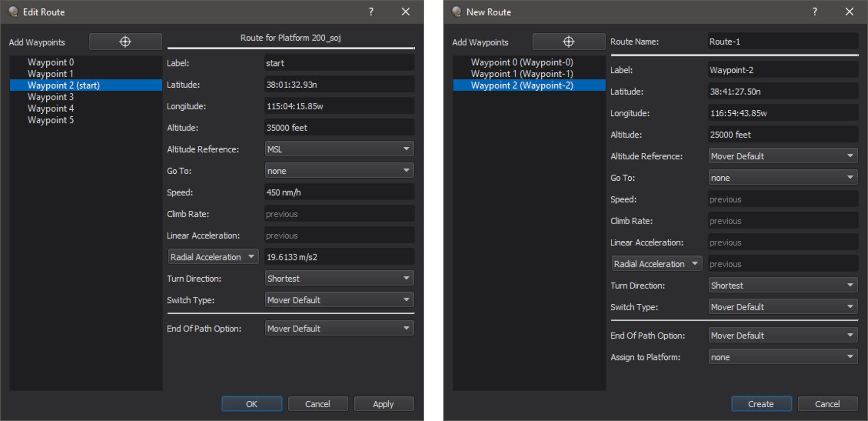
Task: Close the Edit Route dialog
Action: [405, 12]
